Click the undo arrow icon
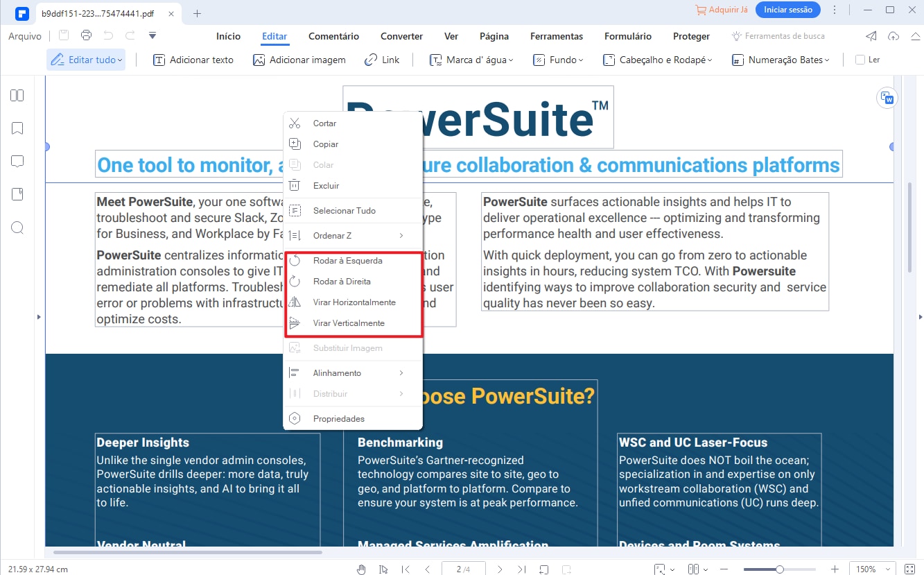 pos(108,35)
